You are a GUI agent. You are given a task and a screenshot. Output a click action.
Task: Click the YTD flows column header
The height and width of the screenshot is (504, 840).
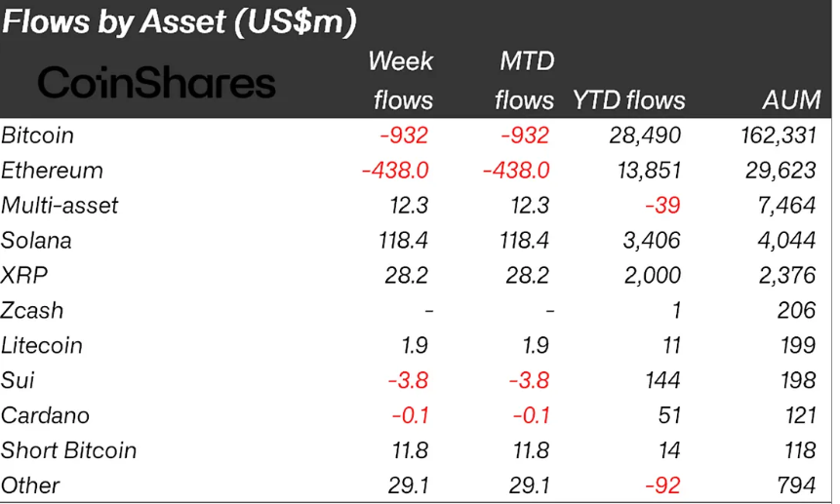pyautogui.click(x=629, y=100)
